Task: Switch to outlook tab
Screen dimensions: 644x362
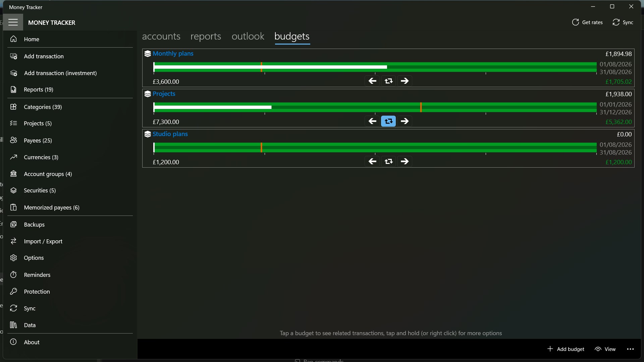Action: coord(248,36)
